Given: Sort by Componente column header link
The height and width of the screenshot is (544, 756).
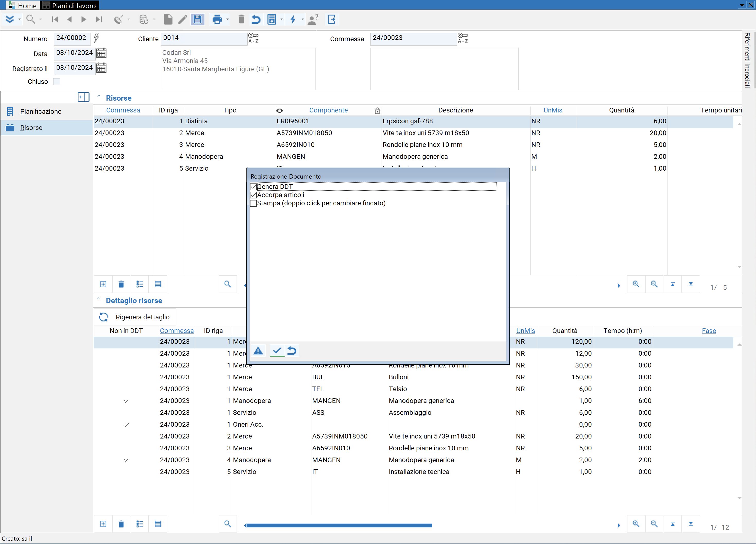Looking at the screenshot, I should coord(328,110).
